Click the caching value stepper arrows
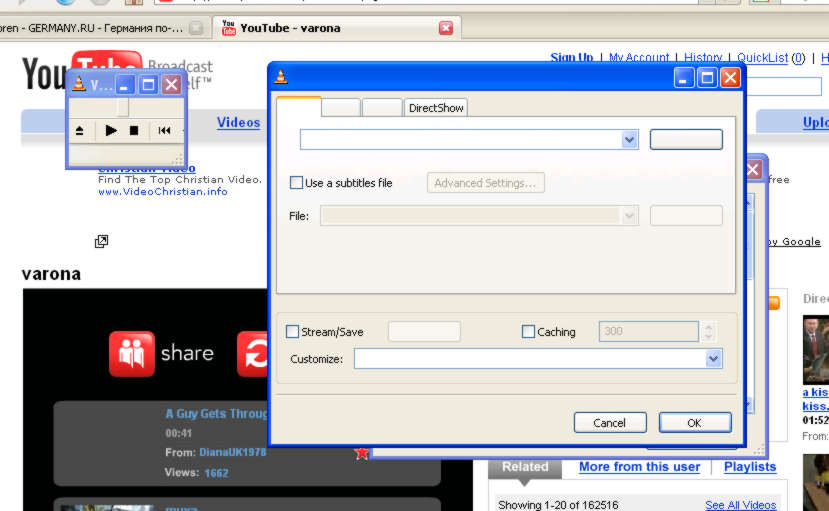This screenshot has height=511, width=829. pos(708,332)
